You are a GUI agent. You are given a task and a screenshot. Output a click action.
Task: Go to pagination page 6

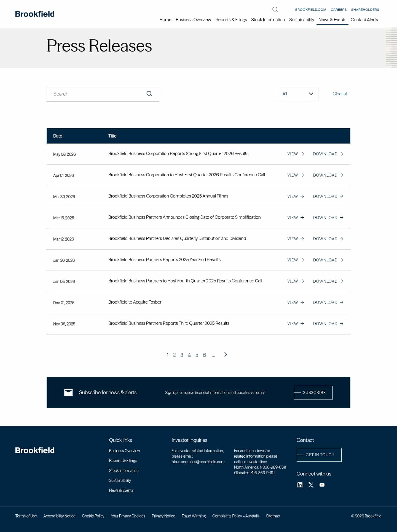(204, 355)
